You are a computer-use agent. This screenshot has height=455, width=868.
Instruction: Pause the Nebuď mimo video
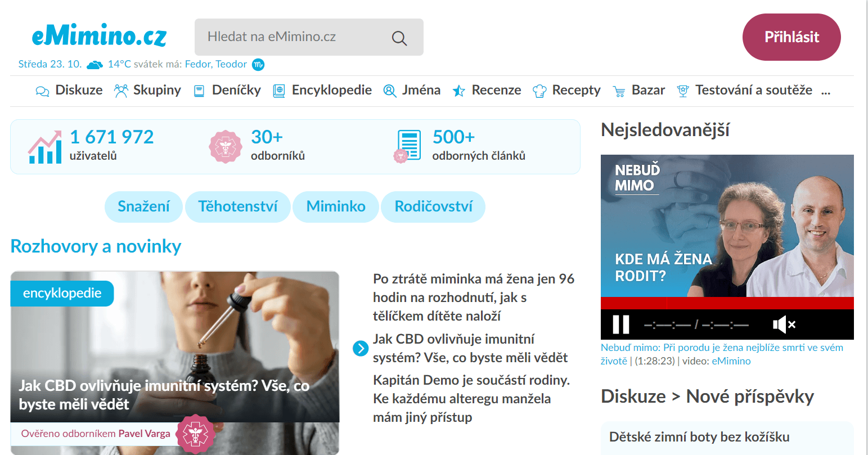(621, 325)
